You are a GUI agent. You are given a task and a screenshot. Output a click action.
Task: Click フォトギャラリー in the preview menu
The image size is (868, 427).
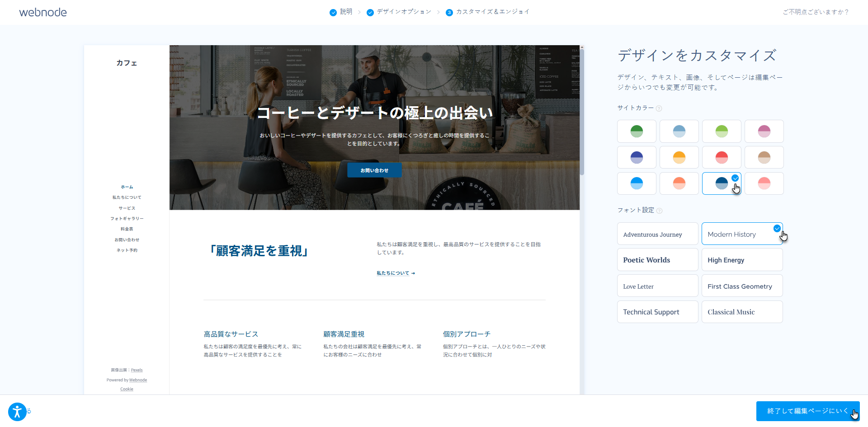tap(127, 219)
